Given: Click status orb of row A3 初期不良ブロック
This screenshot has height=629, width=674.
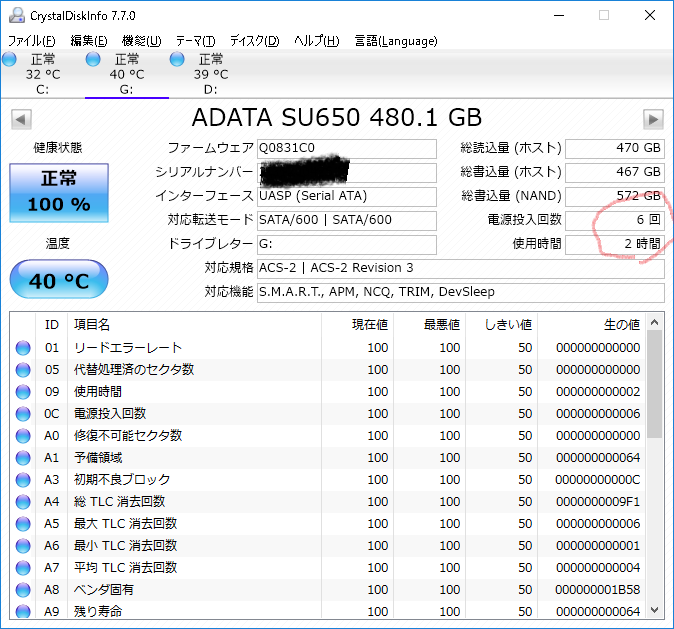Looking at the screenshot, I should tap(23, 479).
